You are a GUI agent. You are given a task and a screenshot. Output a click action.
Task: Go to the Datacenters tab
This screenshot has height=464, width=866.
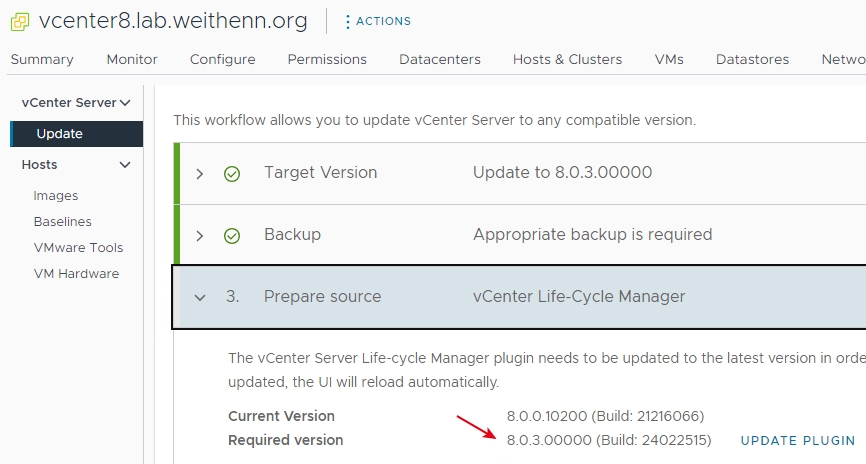click(x=440, y=59)
